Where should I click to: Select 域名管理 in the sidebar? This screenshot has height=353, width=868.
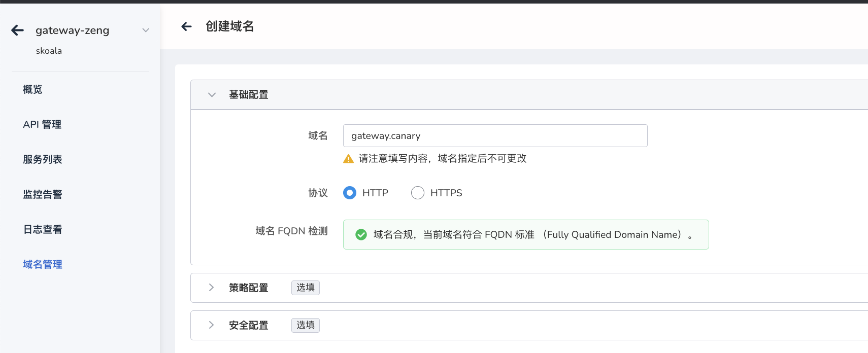(43, 264)
